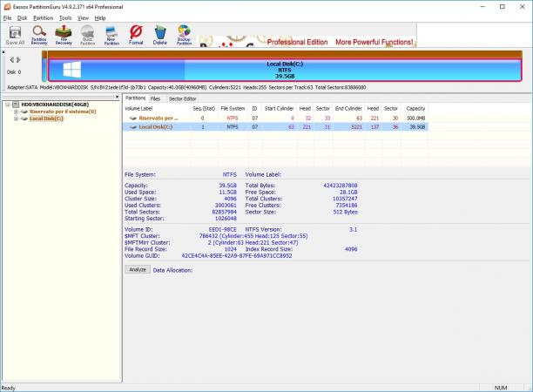Image resolution: width=533 pixels, height=392 pixels.
Task: Click the Capacity column header
Action: 415,109
